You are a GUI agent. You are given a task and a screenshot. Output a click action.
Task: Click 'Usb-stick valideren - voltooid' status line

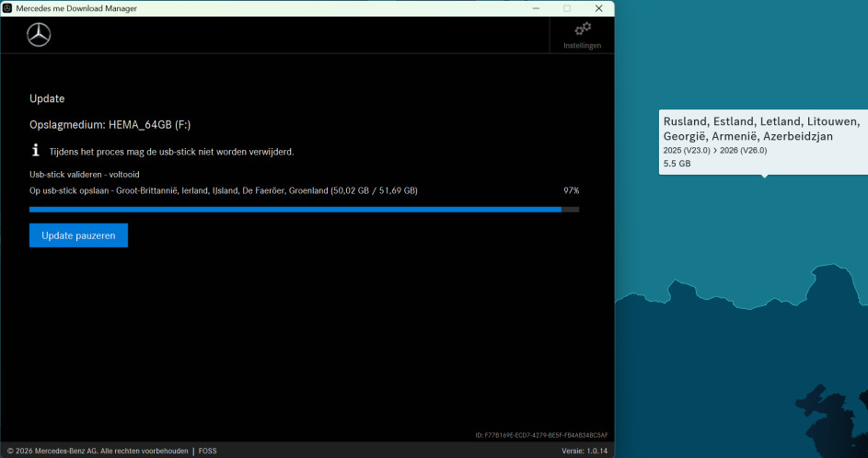pos(84,174)
